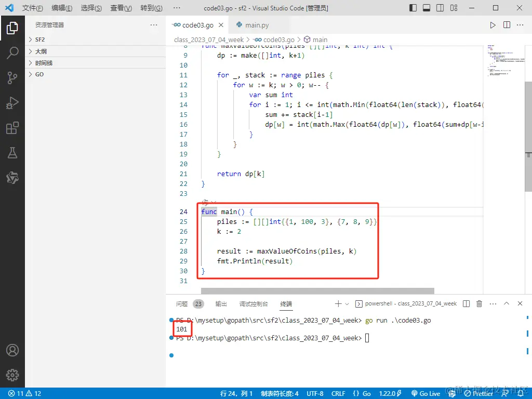Open the Accounts icon in activity bar
532x399 pixels.
click(12, 350)
